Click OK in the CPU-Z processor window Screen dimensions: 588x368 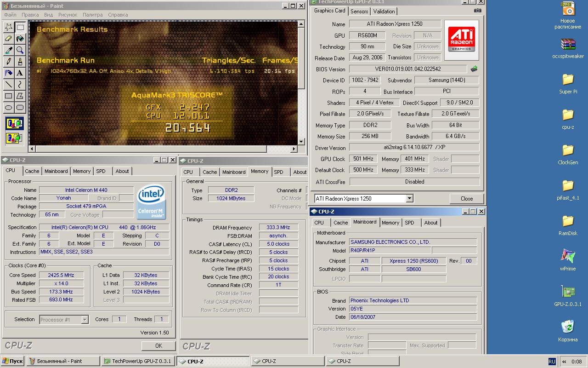point(158,345)
